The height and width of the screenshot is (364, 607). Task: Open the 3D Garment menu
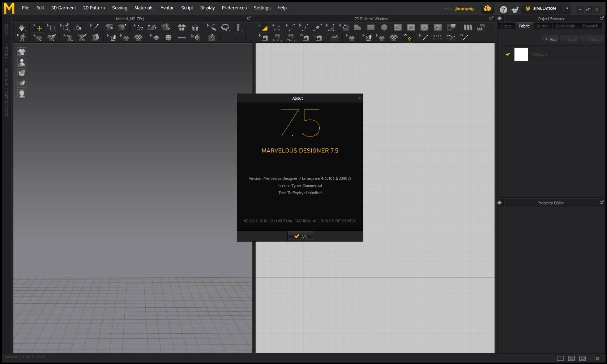63,8
